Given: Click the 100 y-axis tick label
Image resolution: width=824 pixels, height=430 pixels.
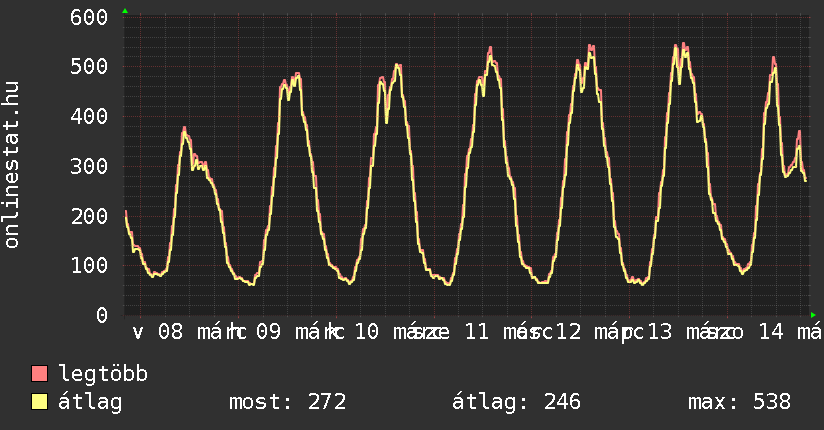Looking at the screenshot, I should tap(90, 265).
